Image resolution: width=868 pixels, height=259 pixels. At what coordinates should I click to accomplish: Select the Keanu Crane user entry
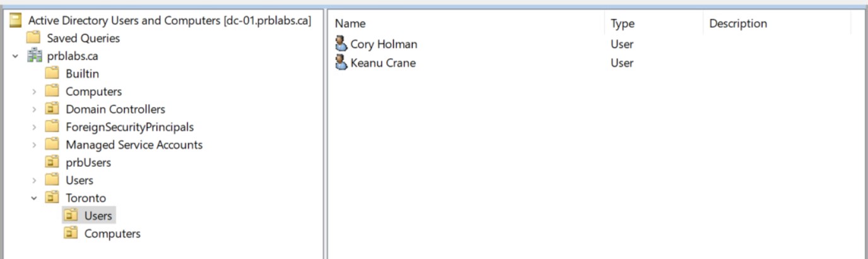pos(383,63)
